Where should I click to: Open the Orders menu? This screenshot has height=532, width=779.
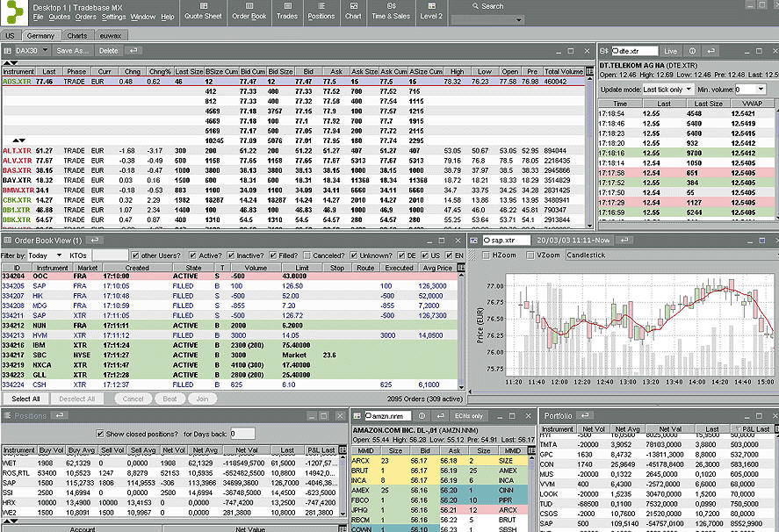85,17
